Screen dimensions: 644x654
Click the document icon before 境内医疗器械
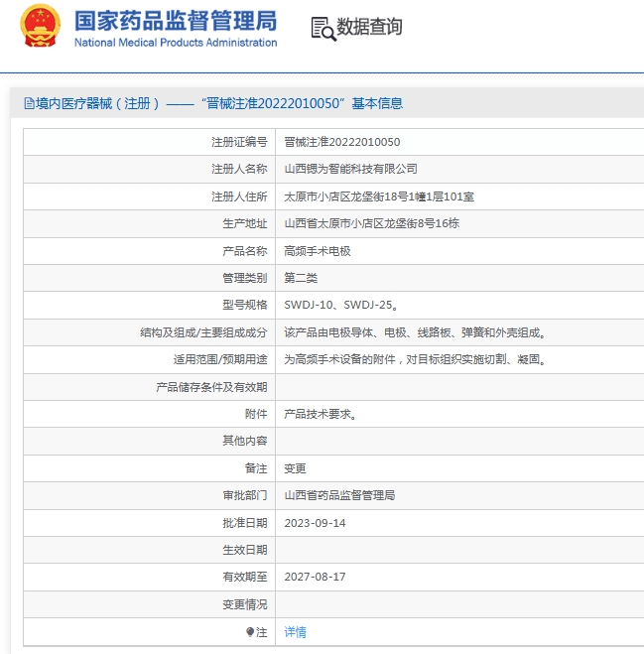point(29,103)
